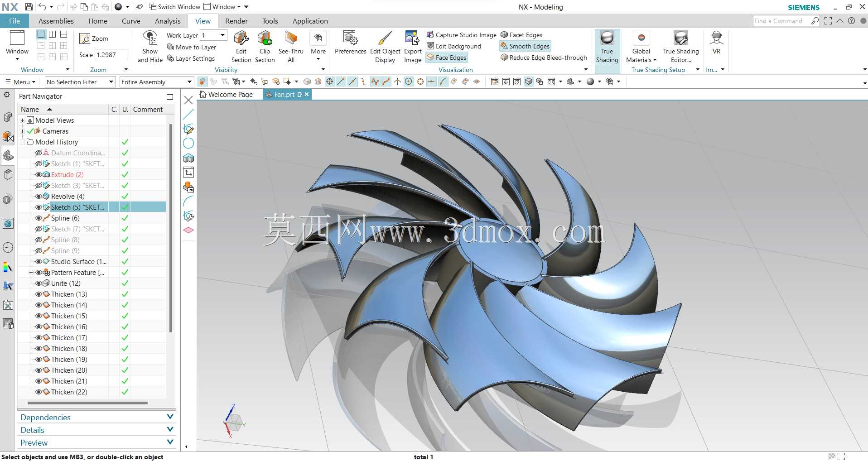The width and height of the screenshot is (868, 461).
Task: Click the navigator horizontal scrollbar
Action: [87, 403]
